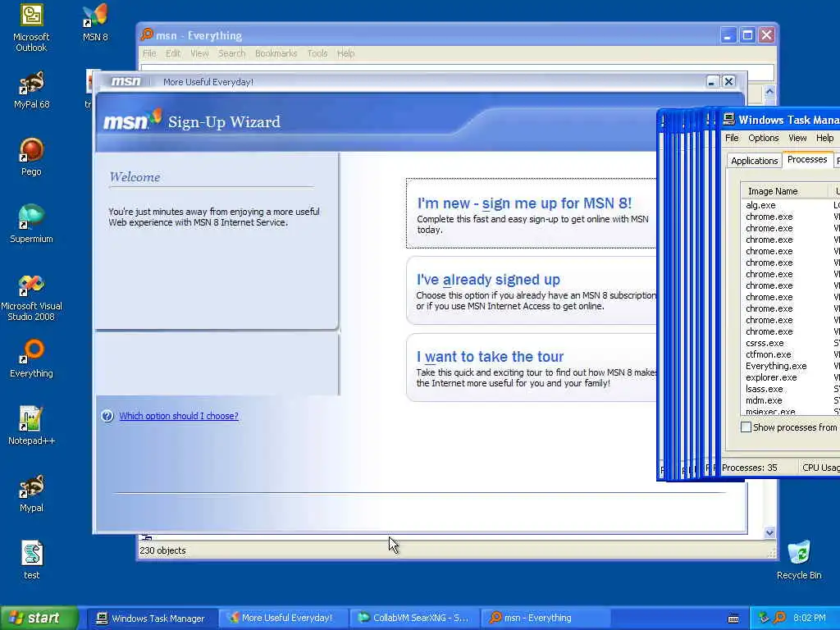Switch to CollabVM SearXNG taskbar button
Viewport: 840px width, 630px height.
(x=413, y=619)
